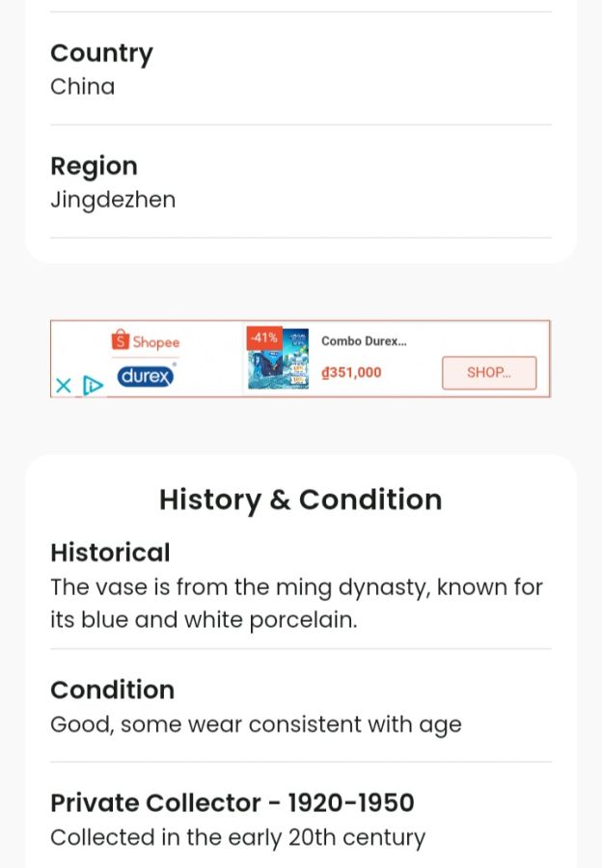Select Private Collector - 1920-1950 heading

point(233,802)
